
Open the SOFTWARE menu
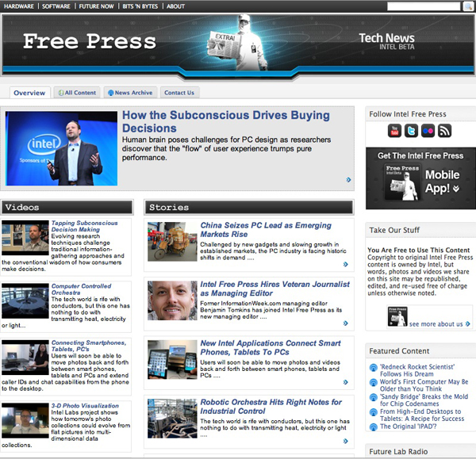(56, 6)
